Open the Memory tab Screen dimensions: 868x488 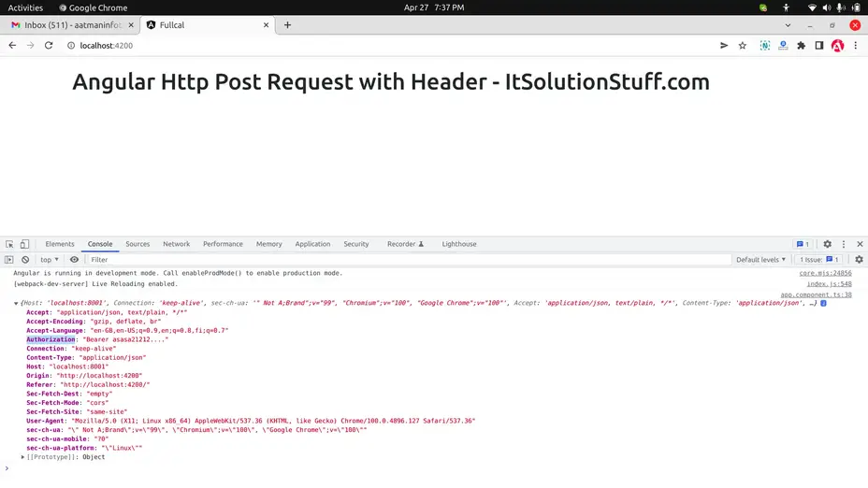coord(269,244)
